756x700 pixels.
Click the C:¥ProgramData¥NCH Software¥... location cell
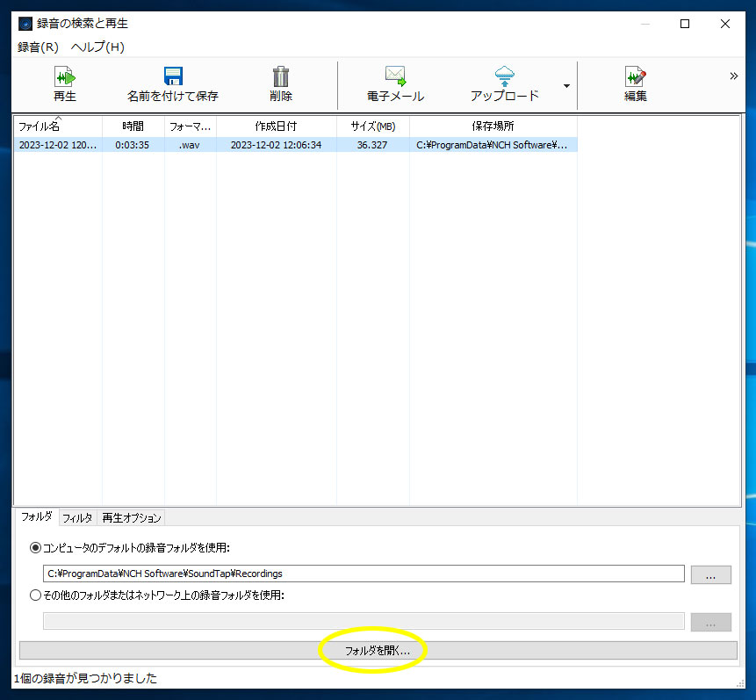point(493,145)
